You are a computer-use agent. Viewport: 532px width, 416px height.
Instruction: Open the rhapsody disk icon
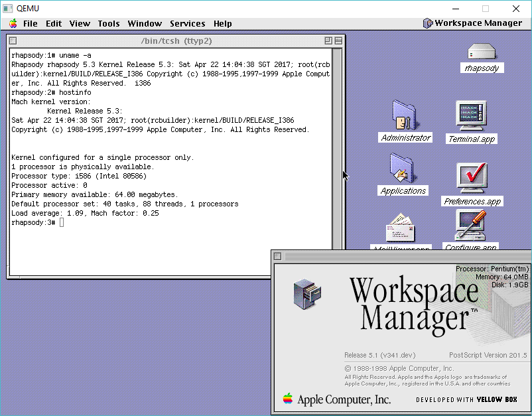pyautogui.click(x=481, y=52)
